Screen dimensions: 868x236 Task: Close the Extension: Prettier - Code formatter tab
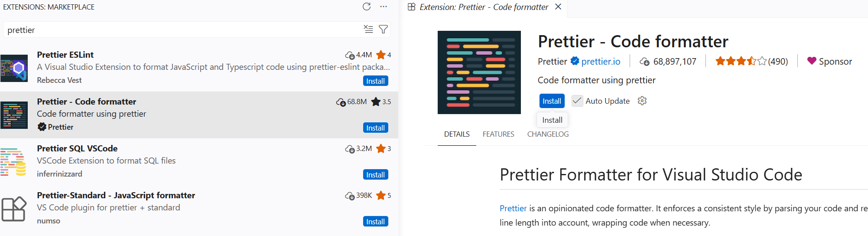pyautogui.click(x=558, y=7)
